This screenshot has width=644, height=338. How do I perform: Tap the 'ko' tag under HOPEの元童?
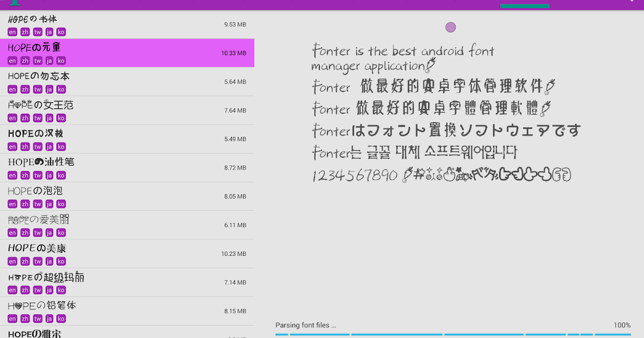coord(61,61)
